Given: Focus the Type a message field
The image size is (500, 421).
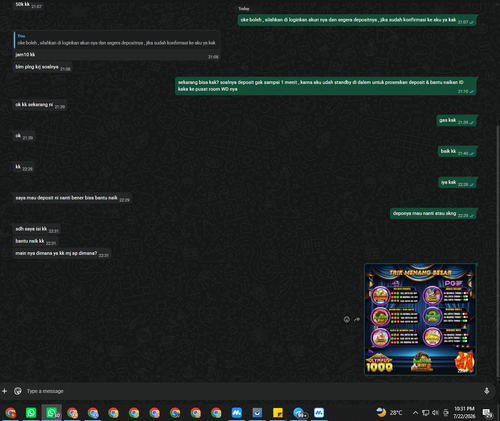Looking at the screenshot, I should [250, 391].
